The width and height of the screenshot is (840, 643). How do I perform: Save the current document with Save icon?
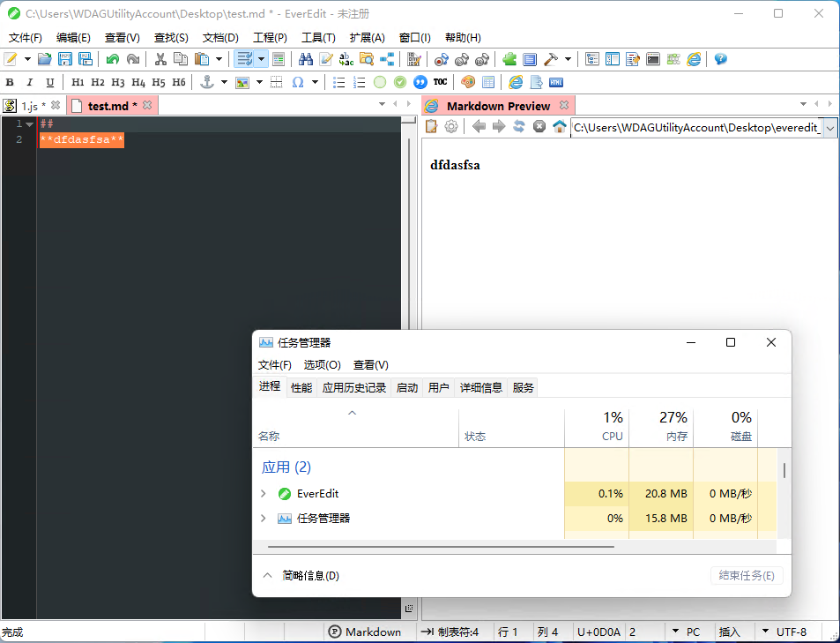pos(65,59)
